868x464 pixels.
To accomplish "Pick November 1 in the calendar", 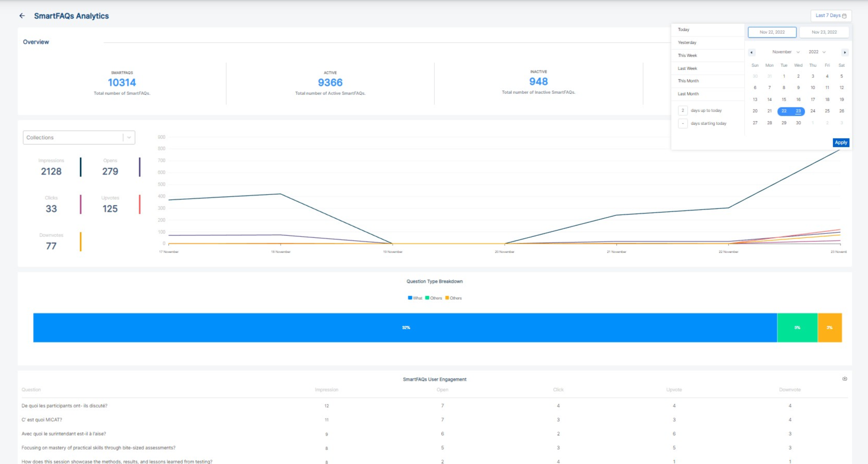I will pos(784,76).
